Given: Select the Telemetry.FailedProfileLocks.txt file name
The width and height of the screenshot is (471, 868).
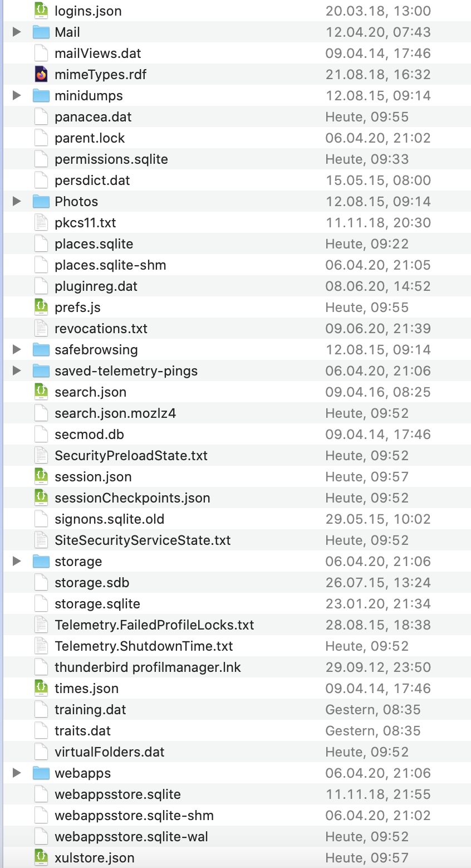Looking at the screenshot, I should coord(154,625).
